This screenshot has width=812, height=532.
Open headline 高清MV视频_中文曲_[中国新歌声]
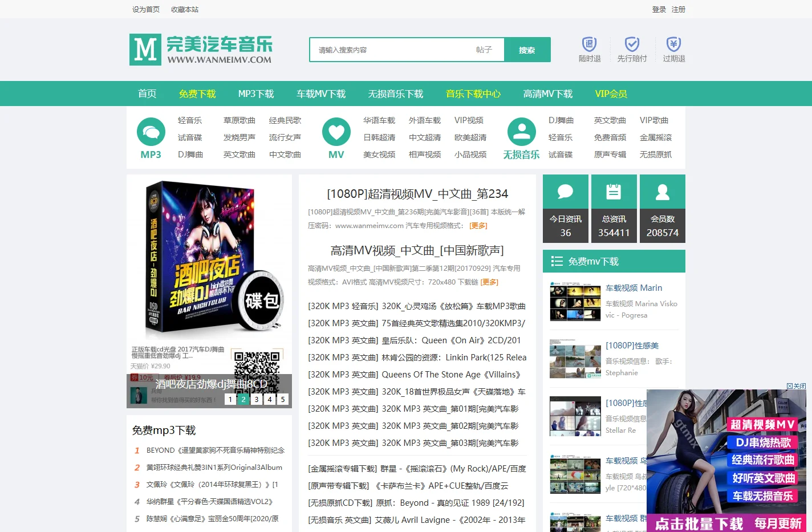click(x=417, y=250)
